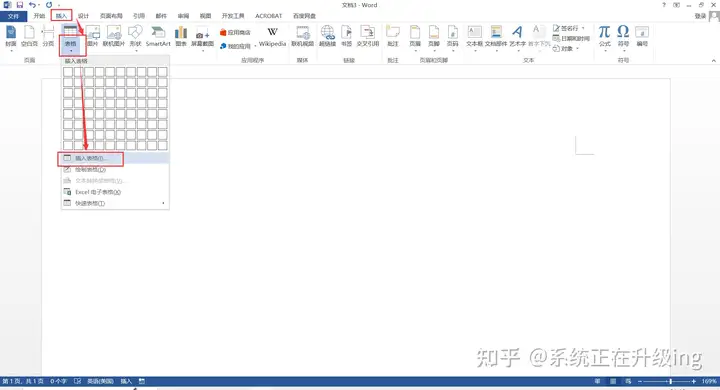Click the 联机图片 online pictures icon
This screenshot has height=390, width=720.
[x=114, y=36]
